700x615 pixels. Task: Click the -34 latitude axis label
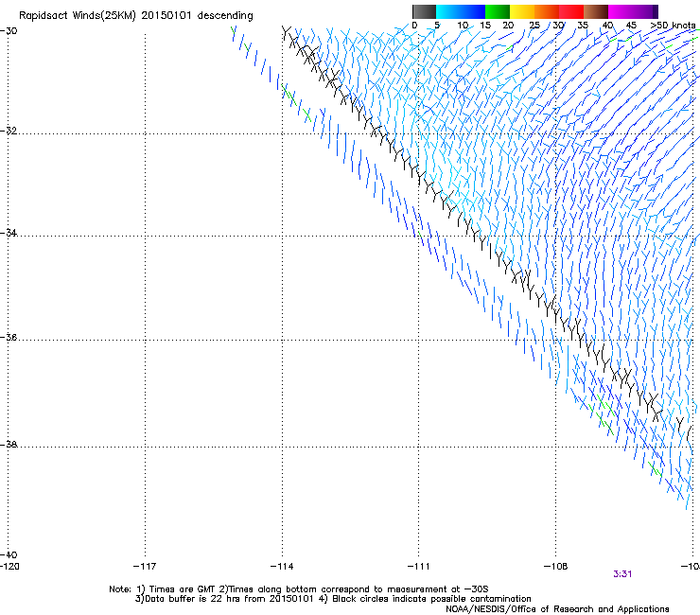[9, 233]
